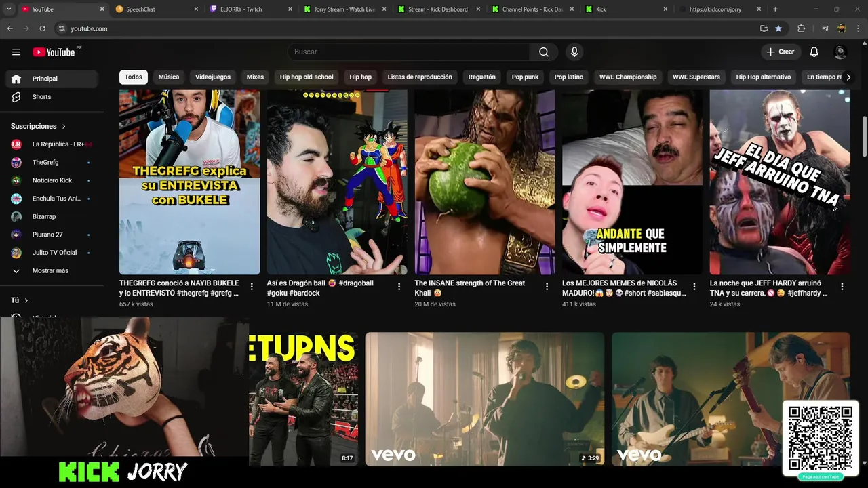
Task: Click the YouTube logo
Action: (54, 52)
